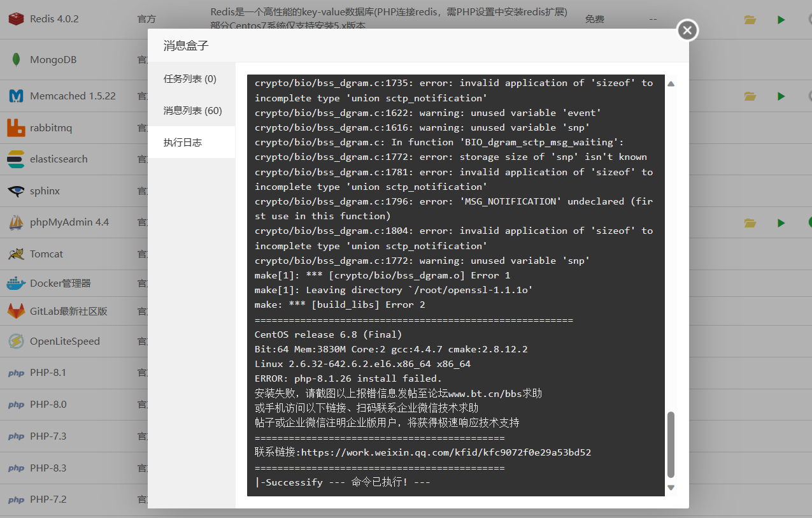Click the rabbitmq orange icon
Viewport: 812px width, 518px height.
point(16,128)
